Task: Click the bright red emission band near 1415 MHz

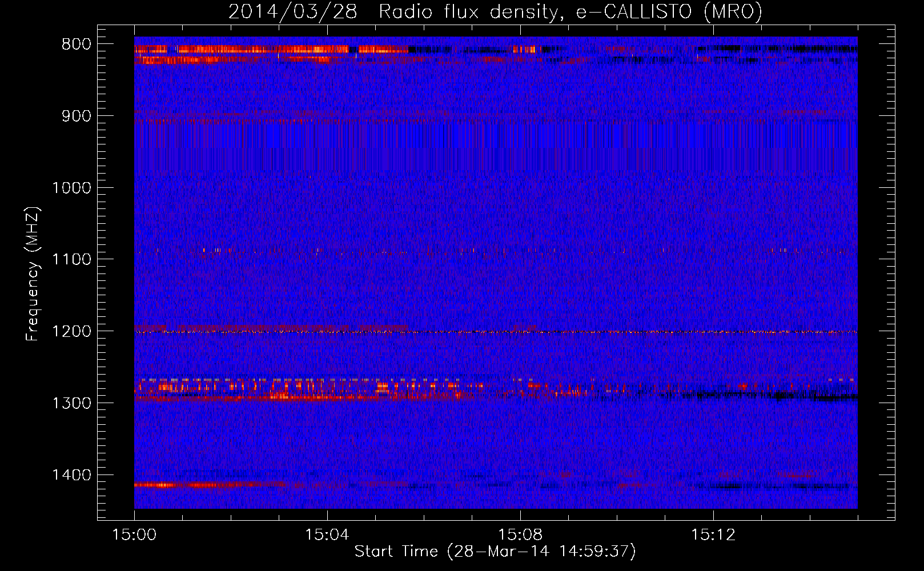Action: [208, 485]
